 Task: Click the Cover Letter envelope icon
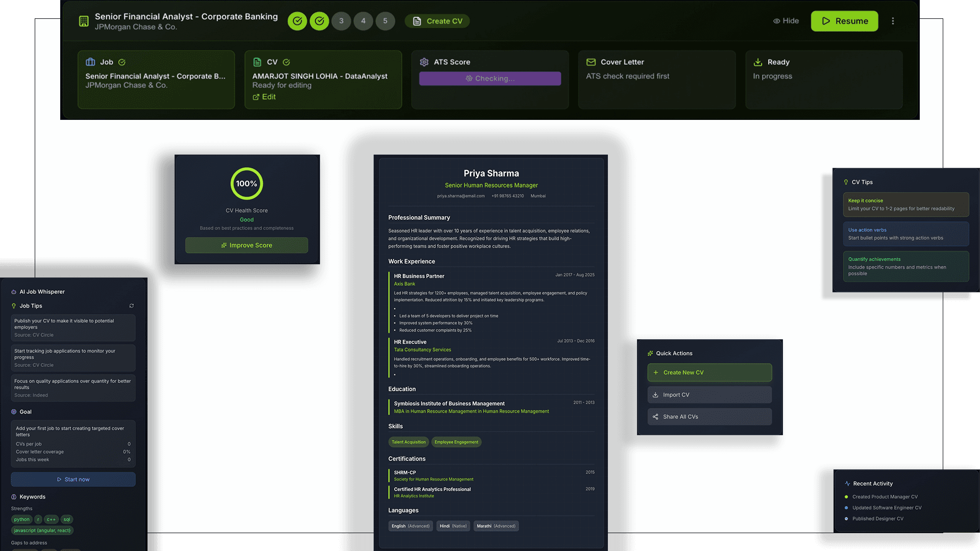click(x=591, y=62)
